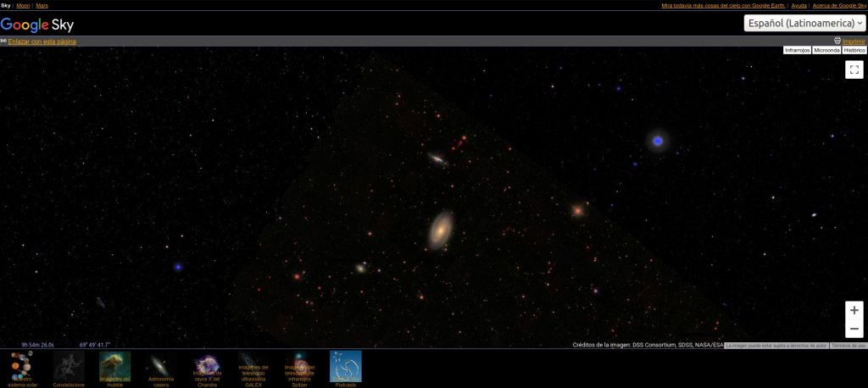Switch to Infrarrojos sky layer
This screenshot has width=868, height=388.
(797, 51)
